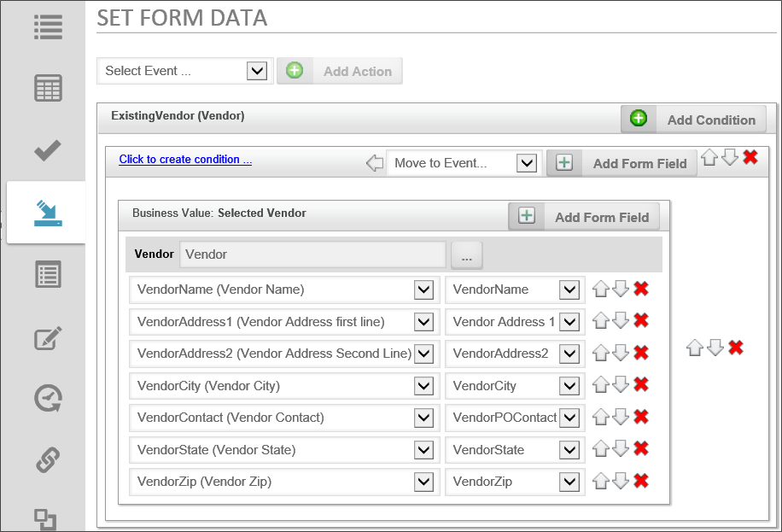Delete the VendorName field mapping row
The width and height of the screenshot is (782, 532).
point(641,289)
